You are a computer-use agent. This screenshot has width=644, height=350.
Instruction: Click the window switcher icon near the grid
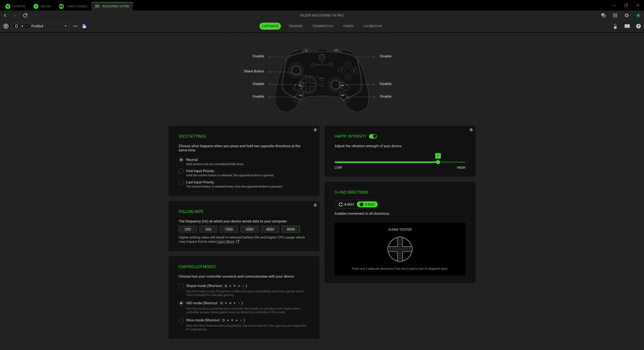pos(603,16)
